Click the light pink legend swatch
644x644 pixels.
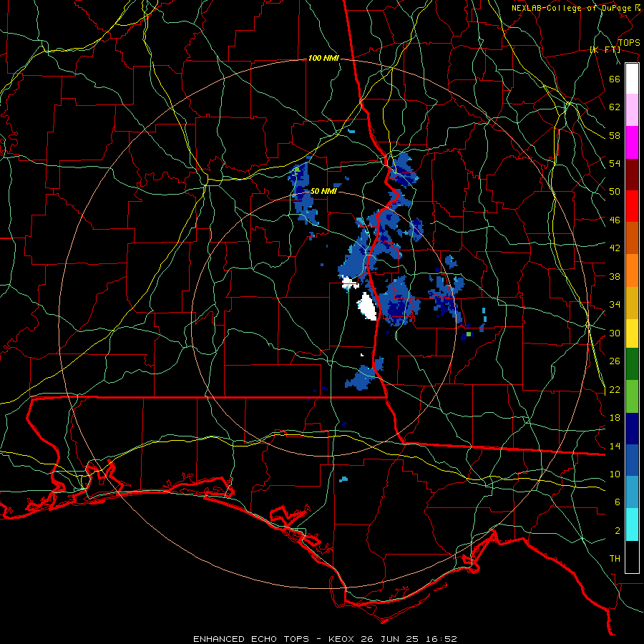[632, 110]
